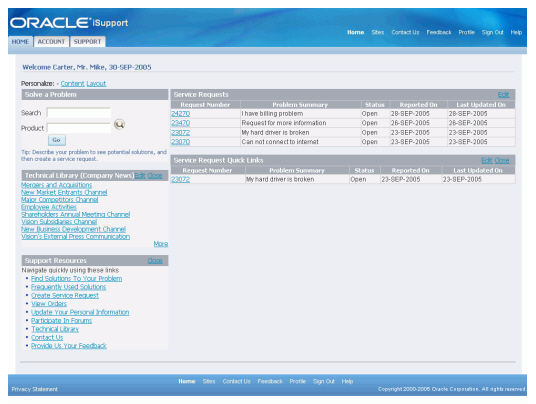The image size is (536, 404).
Task: Click the Go button
Action: [57, 140]
